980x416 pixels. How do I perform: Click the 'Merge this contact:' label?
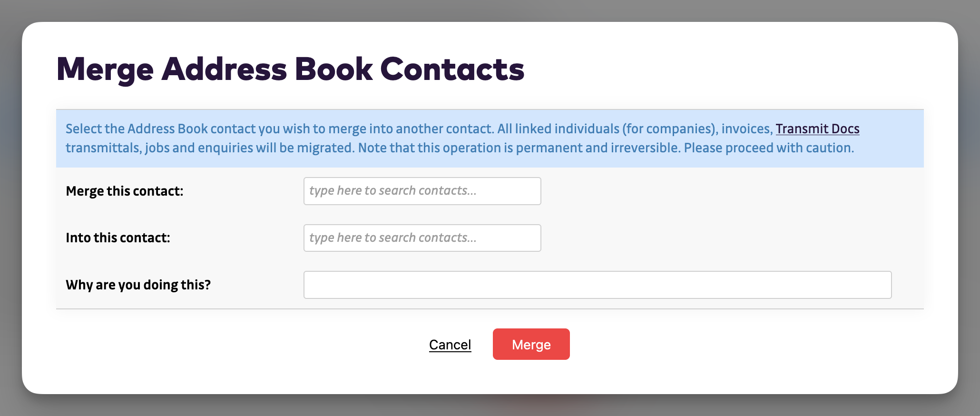coord(125,191)
